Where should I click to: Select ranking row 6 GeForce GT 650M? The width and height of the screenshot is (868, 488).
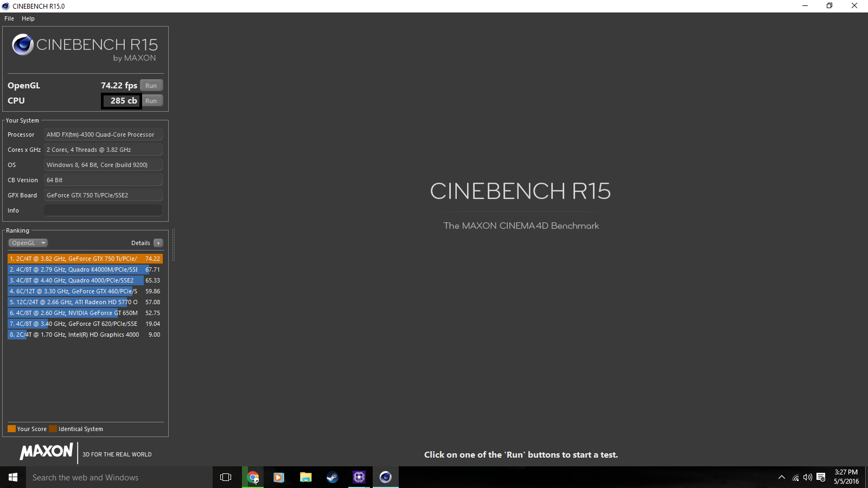(85, 313)
